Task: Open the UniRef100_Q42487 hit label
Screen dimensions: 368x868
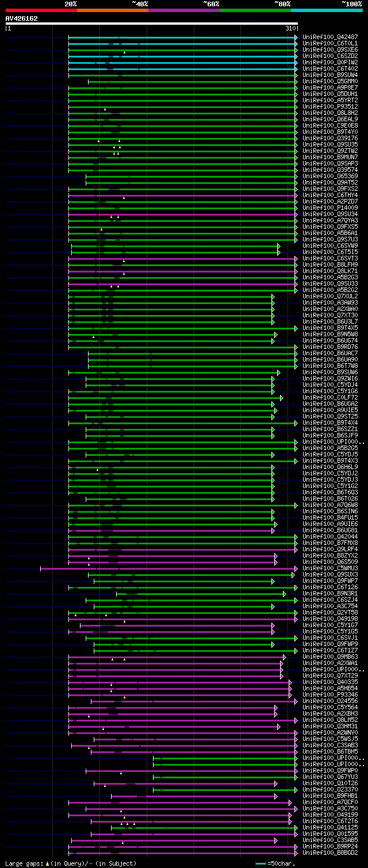Action: pos(330,37)
